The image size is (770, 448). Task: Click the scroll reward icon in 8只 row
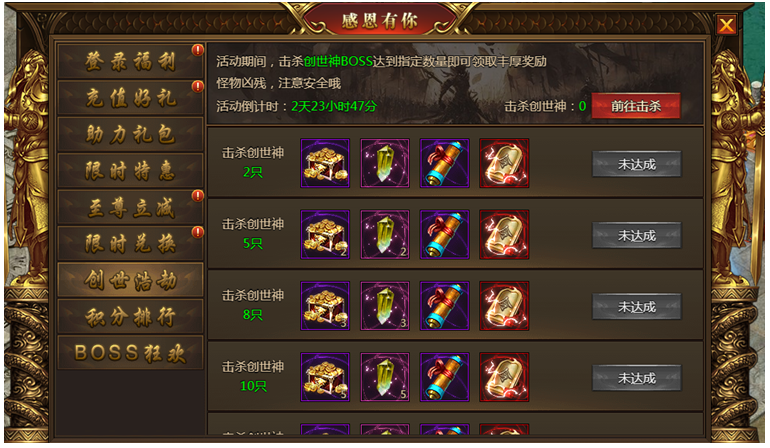[x=444, y=306]
